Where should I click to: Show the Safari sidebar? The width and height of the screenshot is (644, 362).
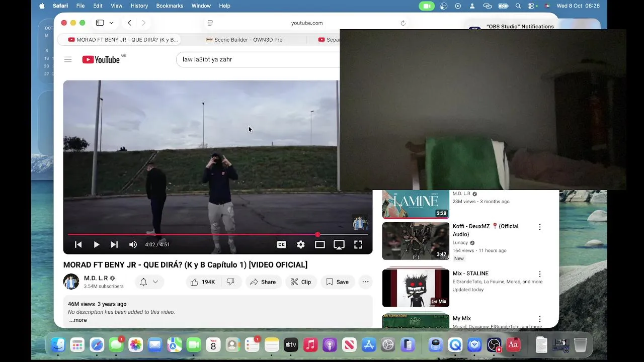point(100,23)
